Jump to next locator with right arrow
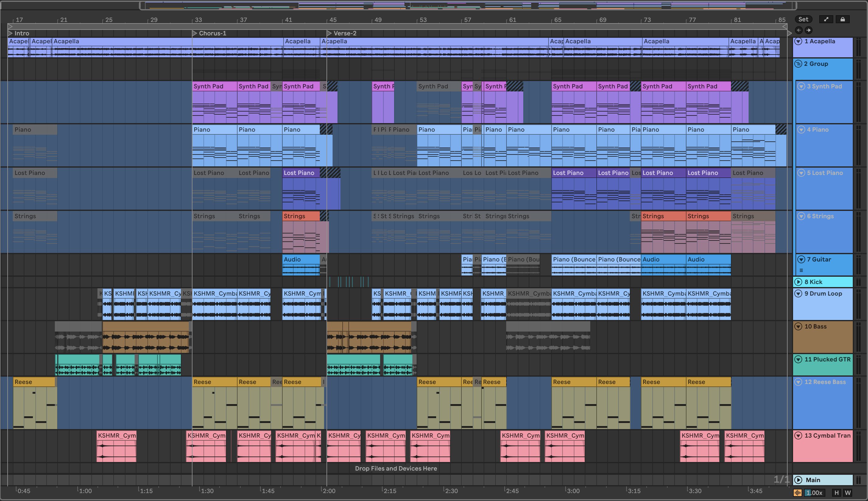Image resolution: width=868 pixels, height=501 pixels. click(809, 30)
